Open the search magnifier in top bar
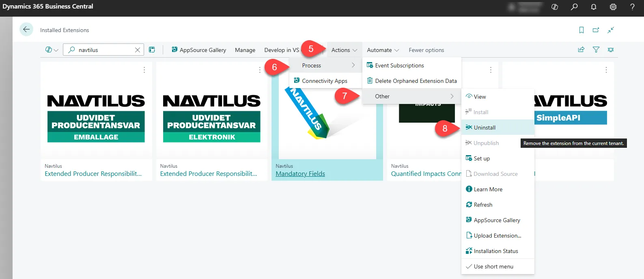This screenshot has height=279, width=644. (x=574, y=7)
